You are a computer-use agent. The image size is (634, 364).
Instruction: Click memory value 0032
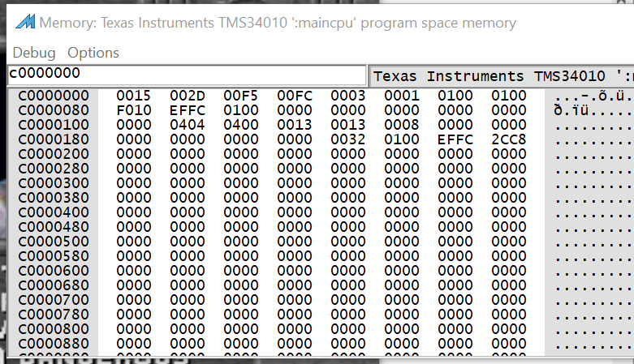pos(348,139)
